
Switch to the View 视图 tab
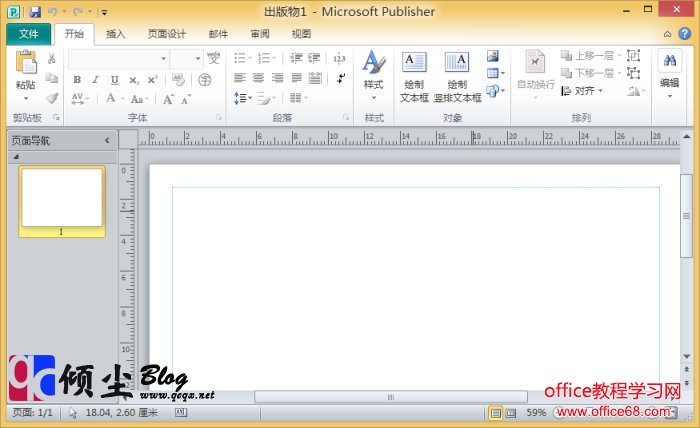(x=301, y=34)
